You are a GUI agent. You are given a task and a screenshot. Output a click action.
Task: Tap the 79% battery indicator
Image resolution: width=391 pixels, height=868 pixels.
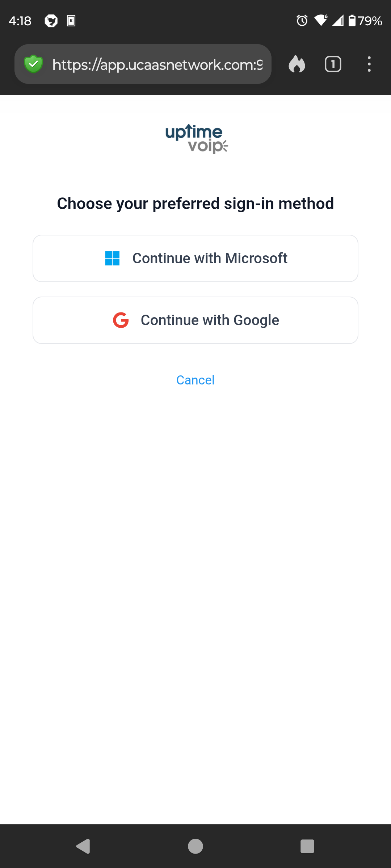click(x=365, y=21)
